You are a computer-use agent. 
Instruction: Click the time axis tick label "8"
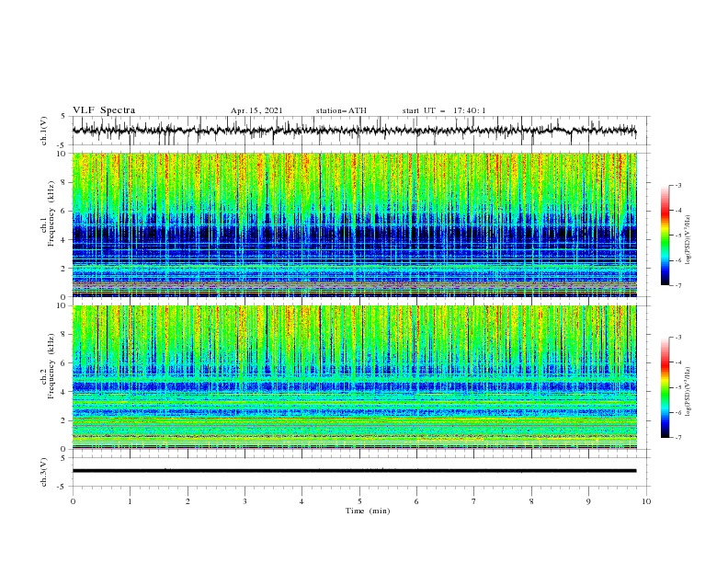click(531, 501)
